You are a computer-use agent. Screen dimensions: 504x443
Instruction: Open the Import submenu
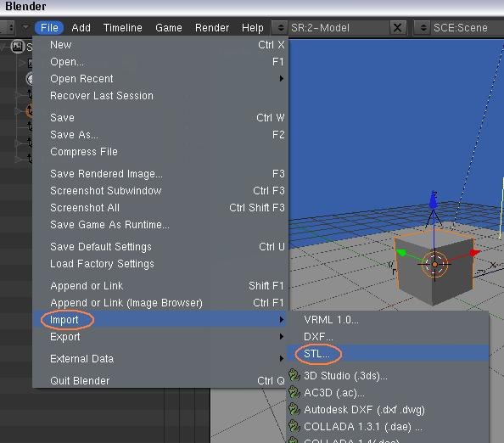pyautogui.click(x=160, y=320)
